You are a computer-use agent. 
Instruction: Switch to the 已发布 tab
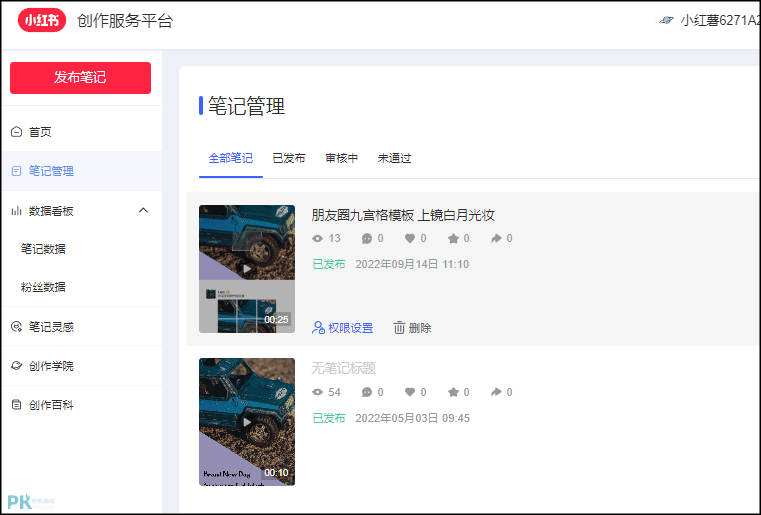pyautogui.click(x=289, y=158)
